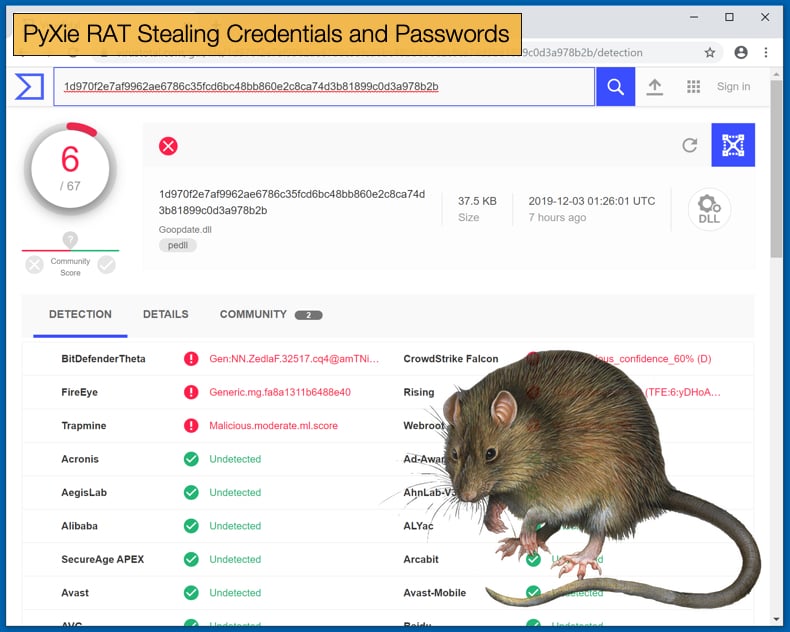The image size is (790, 632).
Task: Click the Arcabit engine name
Action: pos(421,559)
